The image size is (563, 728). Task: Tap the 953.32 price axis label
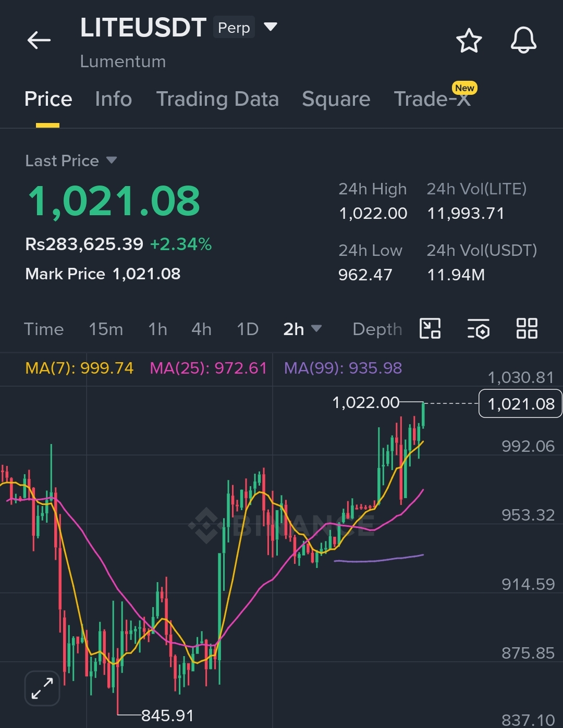[x=528, y=515]
